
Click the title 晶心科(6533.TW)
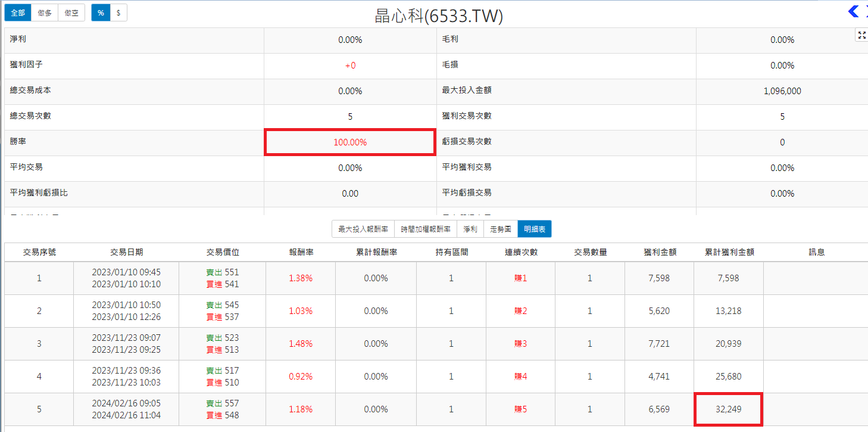click(439, 15)
